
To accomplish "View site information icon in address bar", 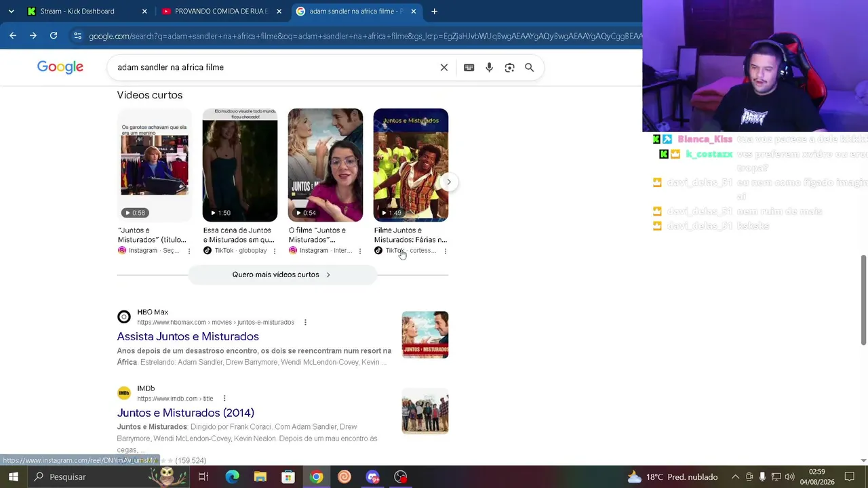I will click(x=77, y=36).
